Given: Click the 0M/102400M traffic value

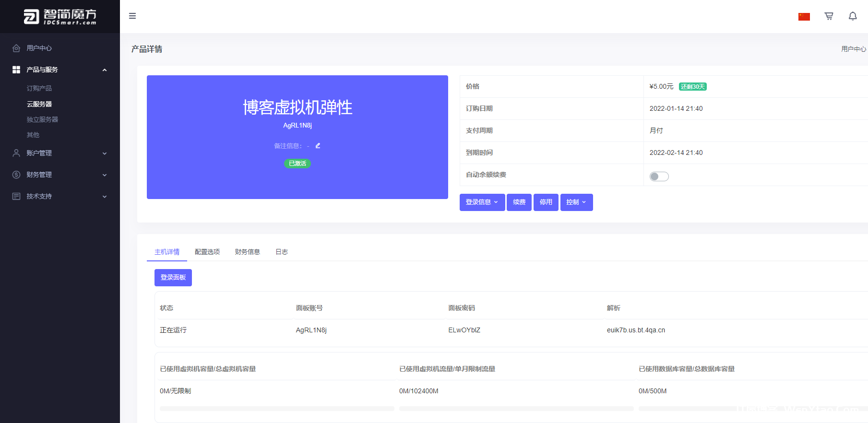Looking at the screenshot, I should 419,391.
